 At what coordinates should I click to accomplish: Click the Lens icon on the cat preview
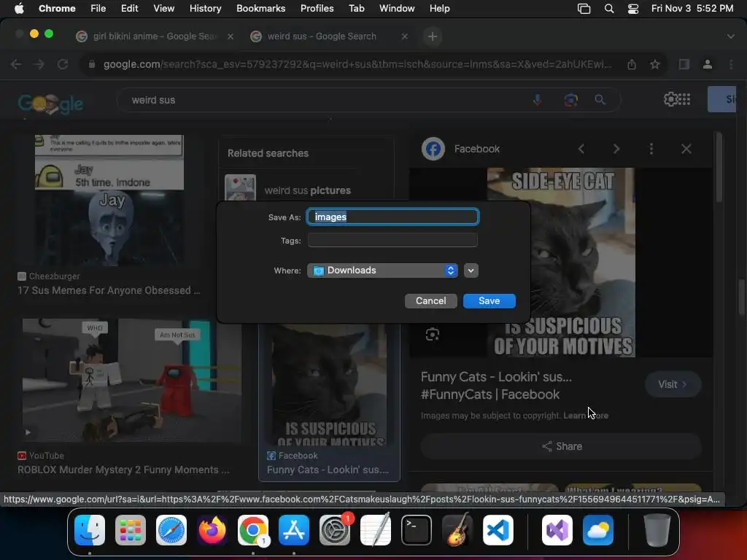[432, 334]
